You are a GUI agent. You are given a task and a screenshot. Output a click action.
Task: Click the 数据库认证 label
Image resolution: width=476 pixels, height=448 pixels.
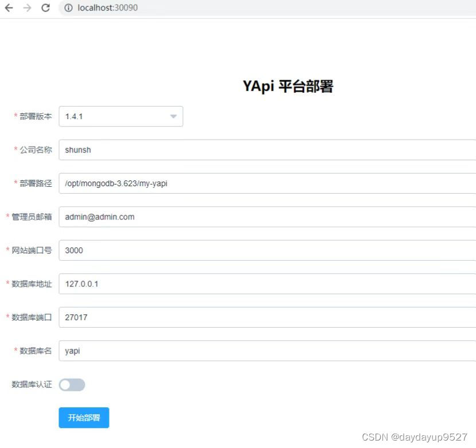(32, 384)
